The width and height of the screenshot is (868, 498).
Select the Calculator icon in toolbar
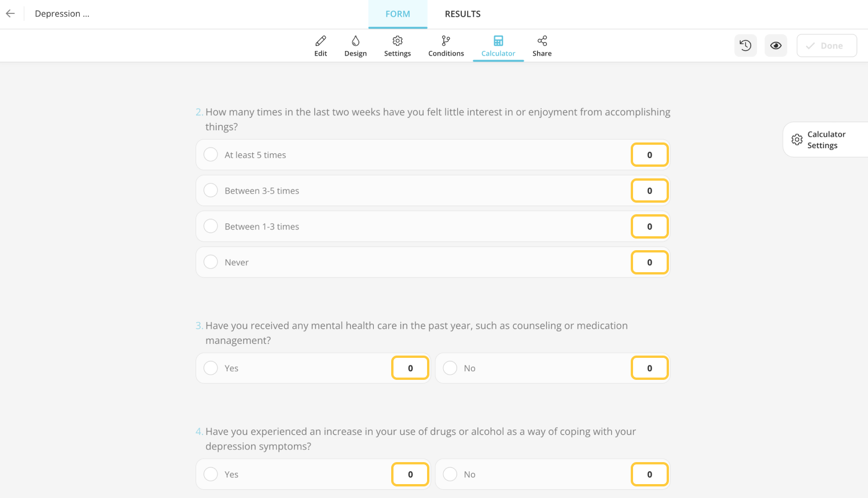(x=498, y=41)
